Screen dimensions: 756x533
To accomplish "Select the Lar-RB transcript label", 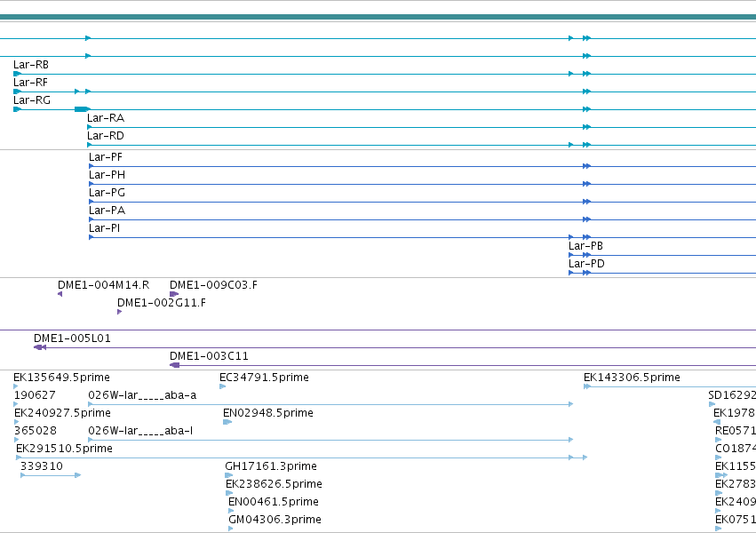I will (x=31, y=65).
